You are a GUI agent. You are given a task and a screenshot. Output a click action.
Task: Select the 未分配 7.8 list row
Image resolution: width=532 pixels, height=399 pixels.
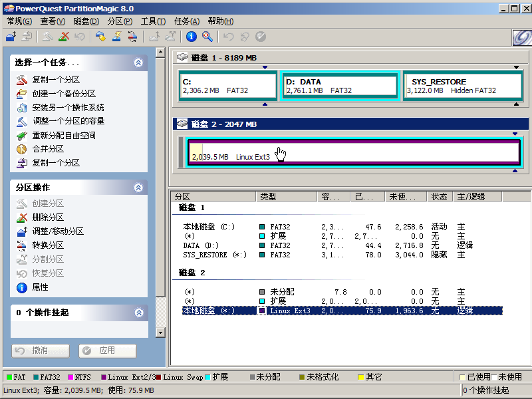click(342, 292)
